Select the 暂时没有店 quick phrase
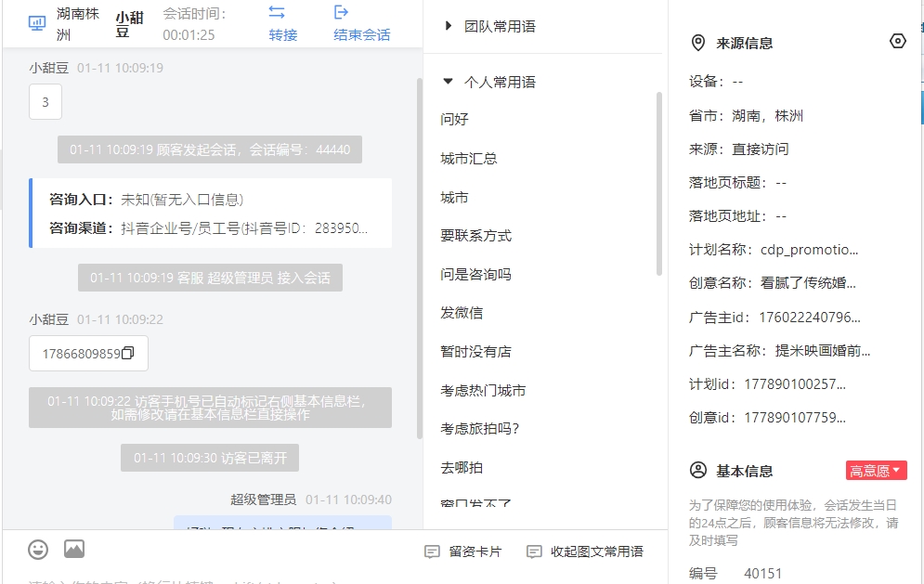Screen dimensions: 924x584 (x=475, y=352)
